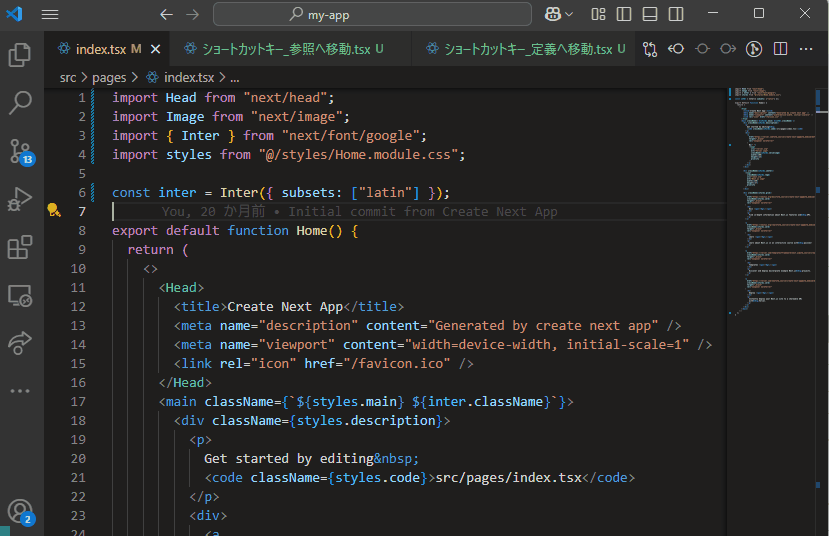Open Customize Layout options
This screenshot has height=536, width=829.
click(x=598, y=14)
